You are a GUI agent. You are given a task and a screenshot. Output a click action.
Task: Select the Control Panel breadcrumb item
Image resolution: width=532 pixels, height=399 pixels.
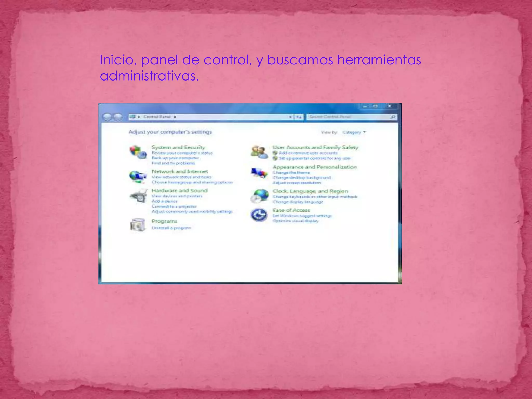[x=157, y=117]
